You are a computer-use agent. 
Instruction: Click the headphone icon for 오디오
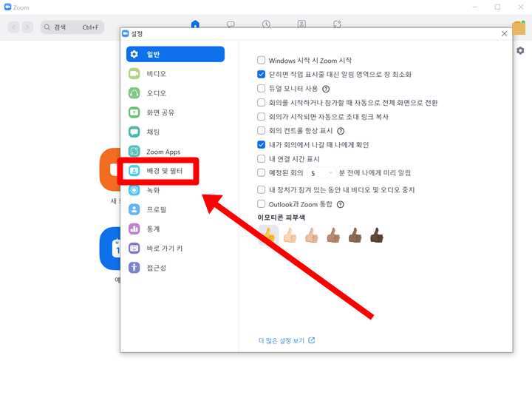(134, 93)
